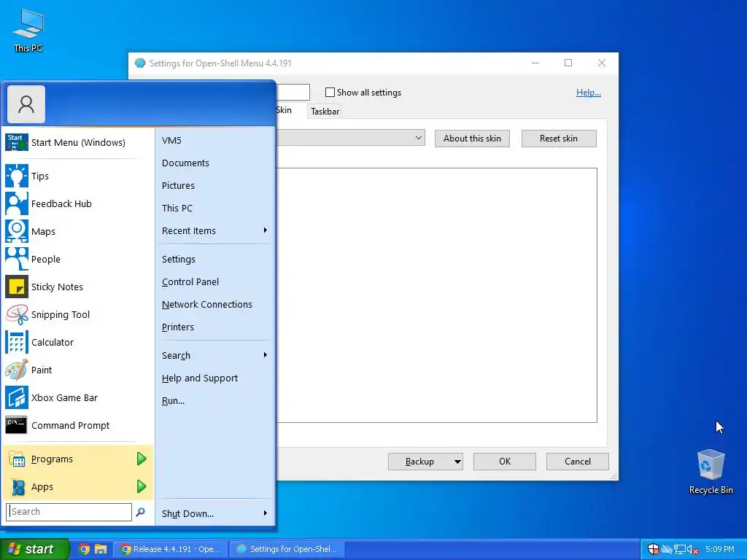This screenshot has width=747, height=560.
Task: Expand the Search submenu arrow
Action: 266,355
